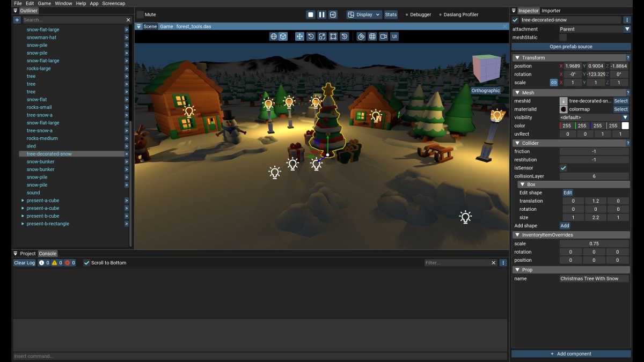Open help for the Transform component

tap(628, 58)
